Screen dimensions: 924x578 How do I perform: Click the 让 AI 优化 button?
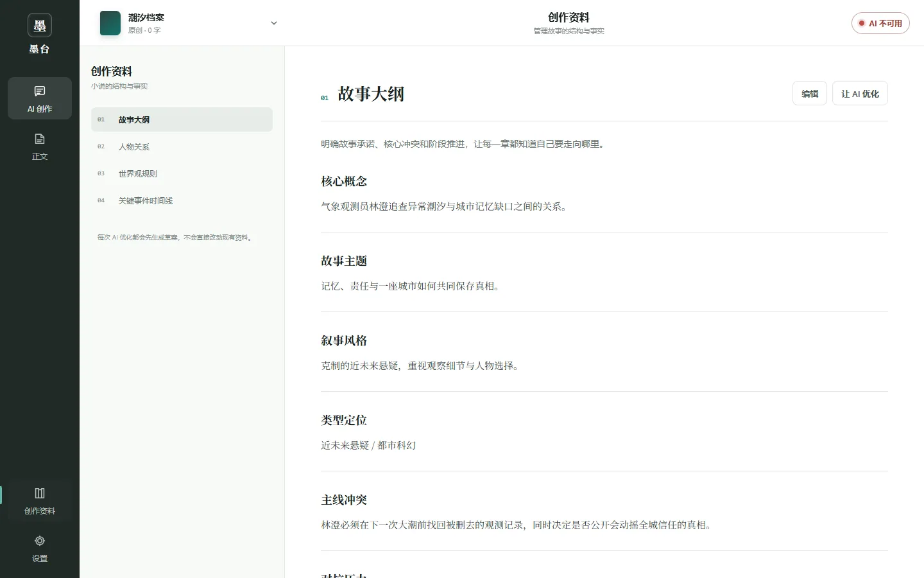point(860,94)
